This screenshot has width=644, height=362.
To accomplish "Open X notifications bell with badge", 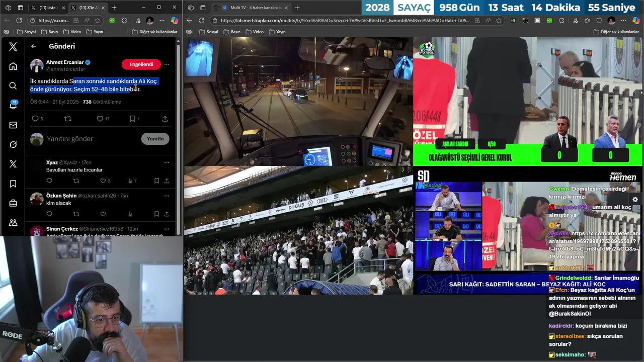I will 13,105.
